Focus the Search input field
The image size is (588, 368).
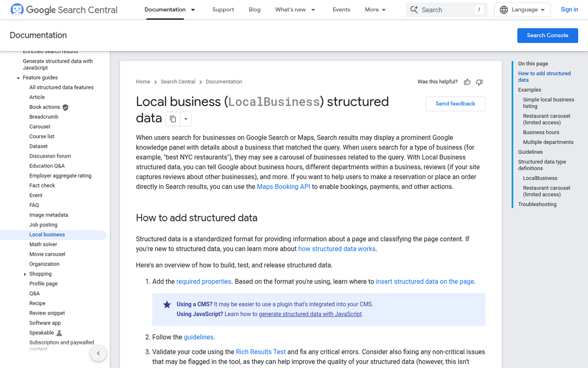(x=446, y=10)
